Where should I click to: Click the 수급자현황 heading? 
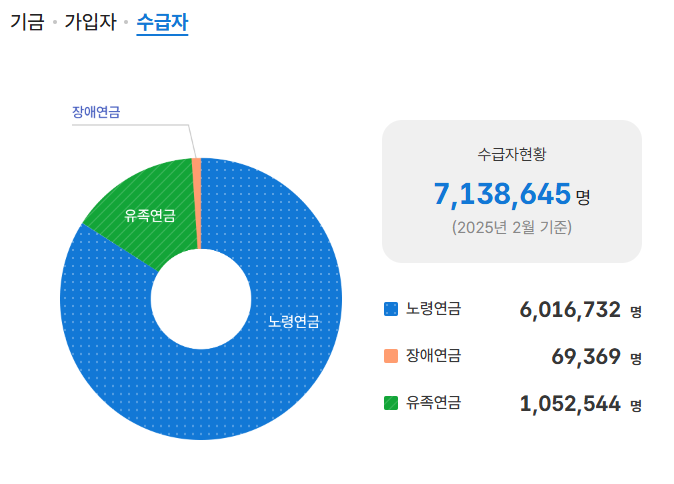tap(512, 154)
